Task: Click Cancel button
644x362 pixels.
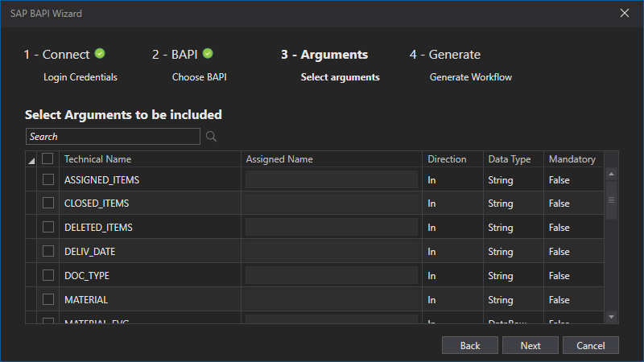Action: click(x=591, y=345)
